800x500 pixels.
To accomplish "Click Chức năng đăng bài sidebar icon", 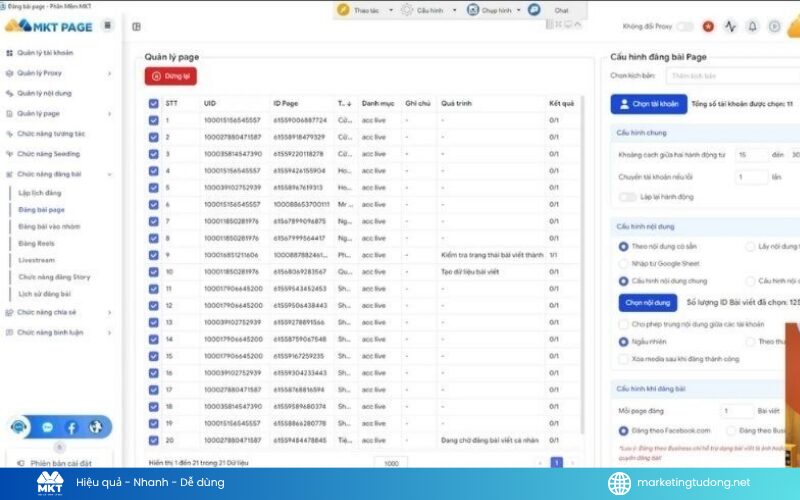I will click(x=9, y=174).
